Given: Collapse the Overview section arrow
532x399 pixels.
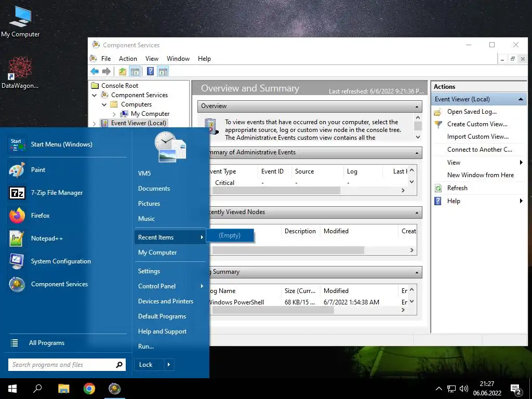Looking at the screenshot, I should point(417,107).
